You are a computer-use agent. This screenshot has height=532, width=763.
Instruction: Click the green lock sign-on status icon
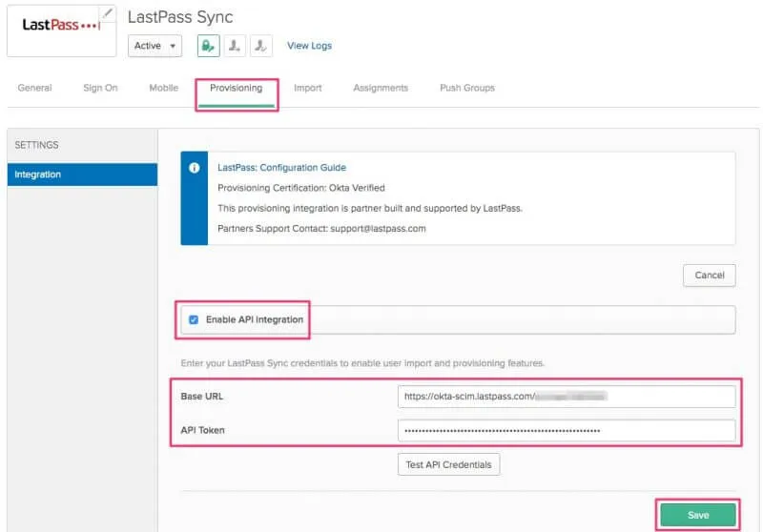208,46
